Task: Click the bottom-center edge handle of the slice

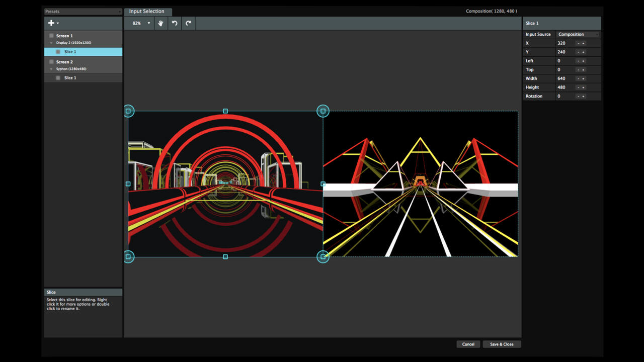Action: point(225,257)
